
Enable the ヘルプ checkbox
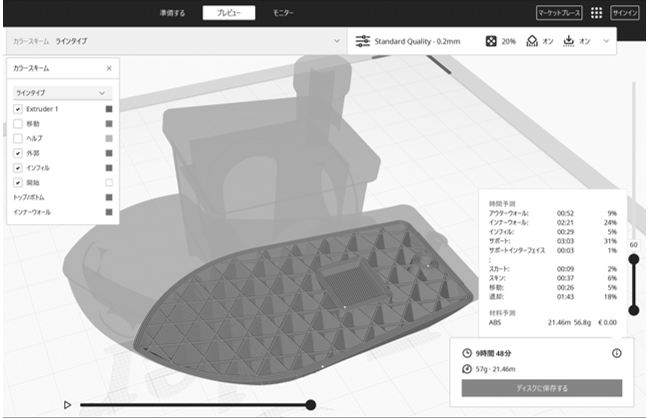[x=18, y=138]
